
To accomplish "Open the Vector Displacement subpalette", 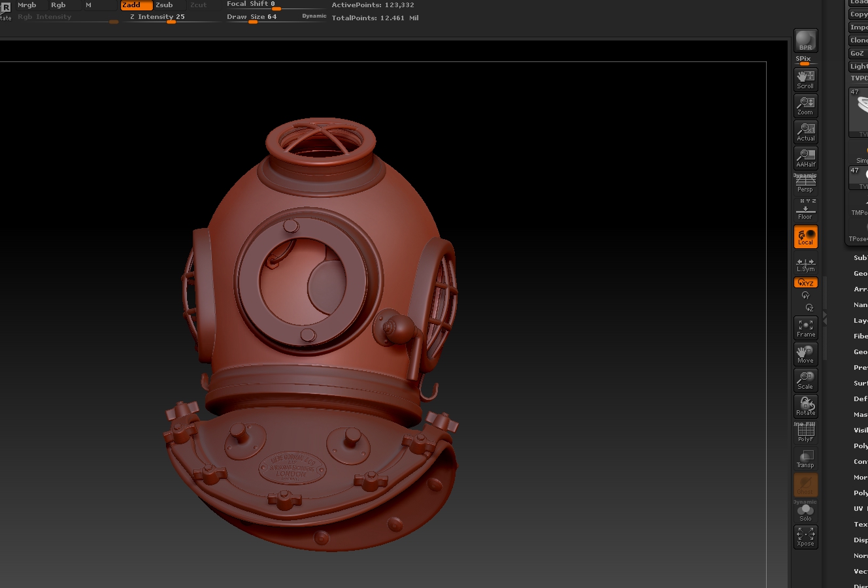I will coord(860,572).
